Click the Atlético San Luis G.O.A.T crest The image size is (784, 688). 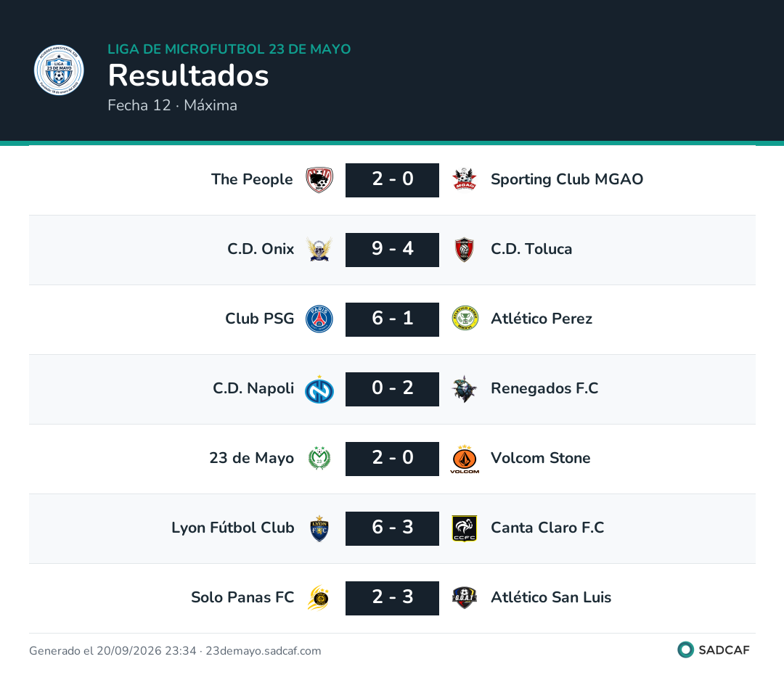(x=465, y=598)
